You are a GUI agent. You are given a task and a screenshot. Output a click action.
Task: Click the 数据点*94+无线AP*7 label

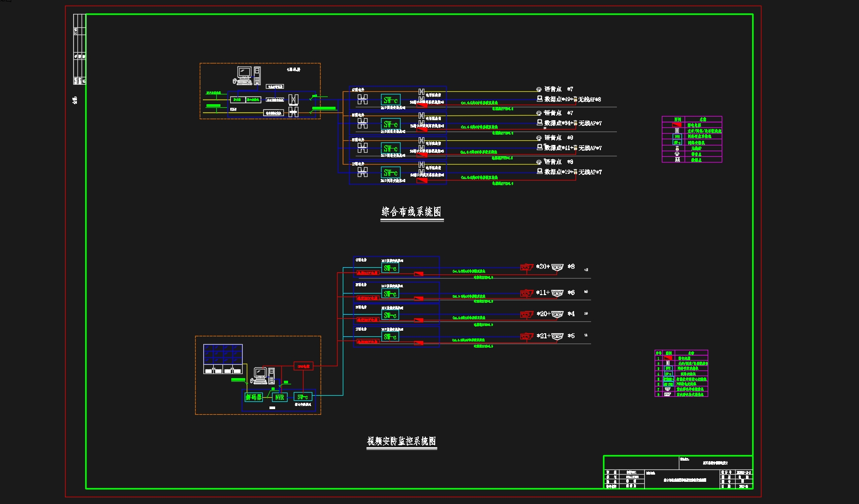(x=573, y=123)
